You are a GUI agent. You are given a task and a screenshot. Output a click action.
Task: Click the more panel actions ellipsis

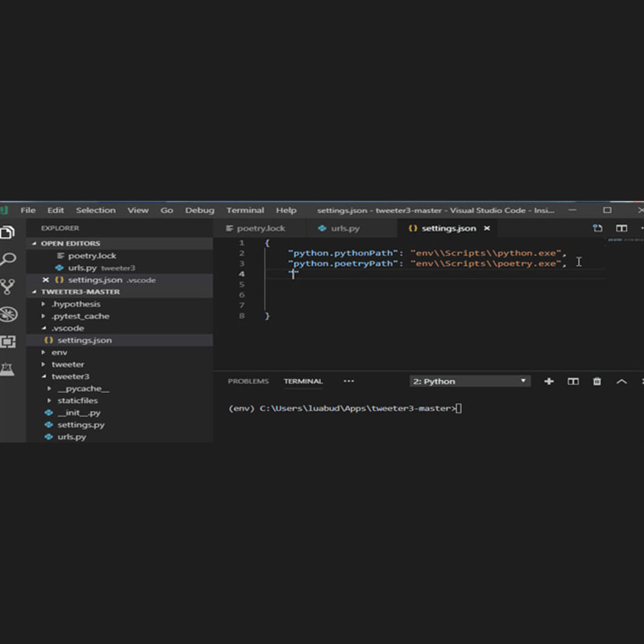point(348,381)
